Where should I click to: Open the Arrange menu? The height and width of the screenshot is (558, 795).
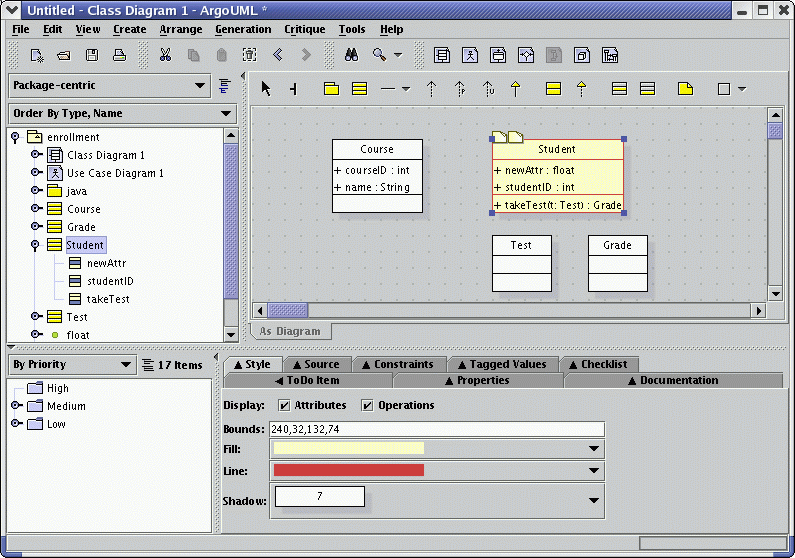180,29
